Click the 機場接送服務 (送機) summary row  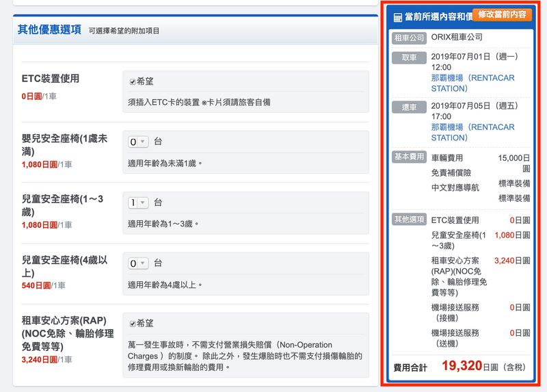pyautogui.click(x=481, y=338)
